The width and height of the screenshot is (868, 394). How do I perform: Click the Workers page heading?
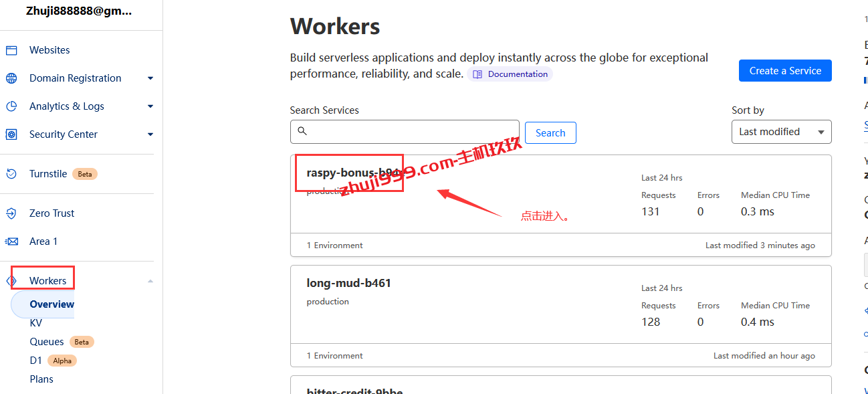[x=335, y=27]
